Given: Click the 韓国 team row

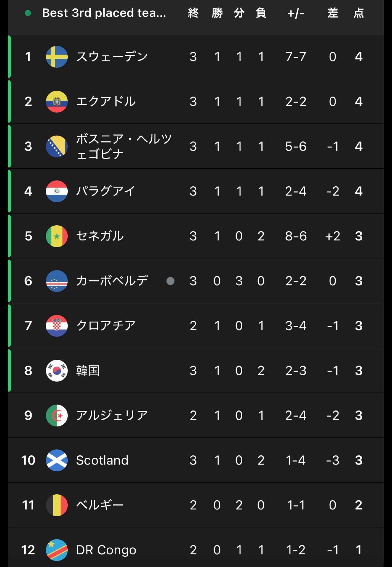Looking at the screenshot, I should pyautogui.click(x=196, y=371).
